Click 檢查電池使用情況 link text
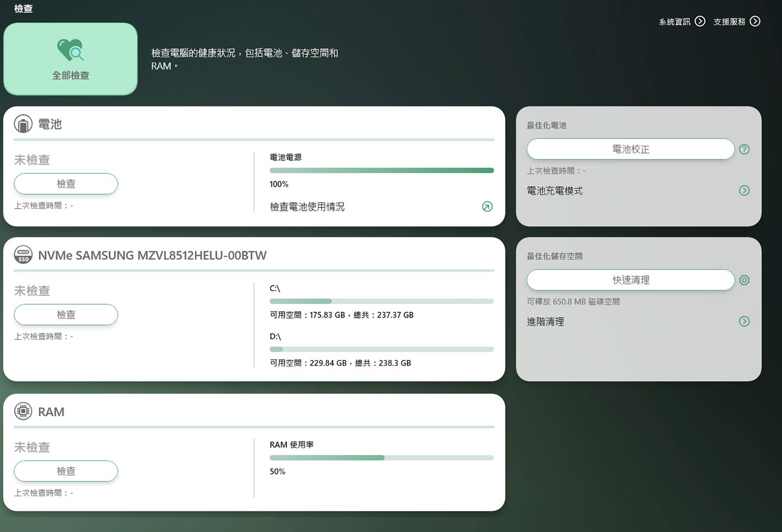The image size is (782, 532). point(307,207)
